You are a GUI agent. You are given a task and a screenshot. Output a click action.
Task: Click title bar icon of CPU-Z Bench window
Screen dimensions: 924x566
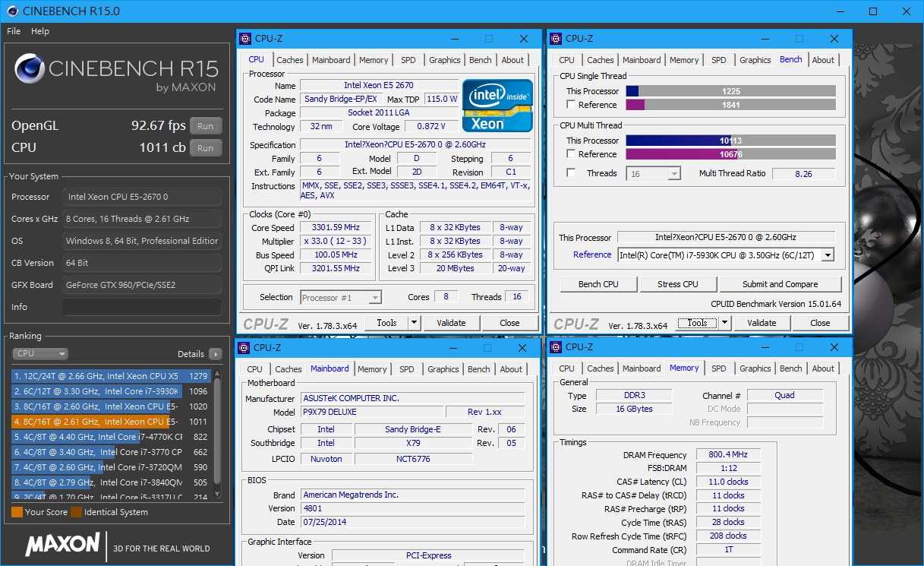pyautogui.click(x=556, y=39)
